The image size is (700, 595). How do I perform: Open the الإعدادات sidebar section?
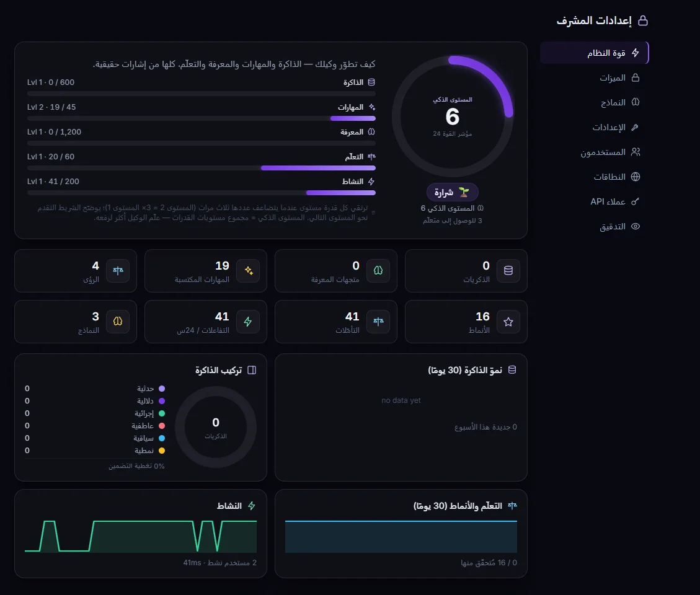[x=594, y=127]
